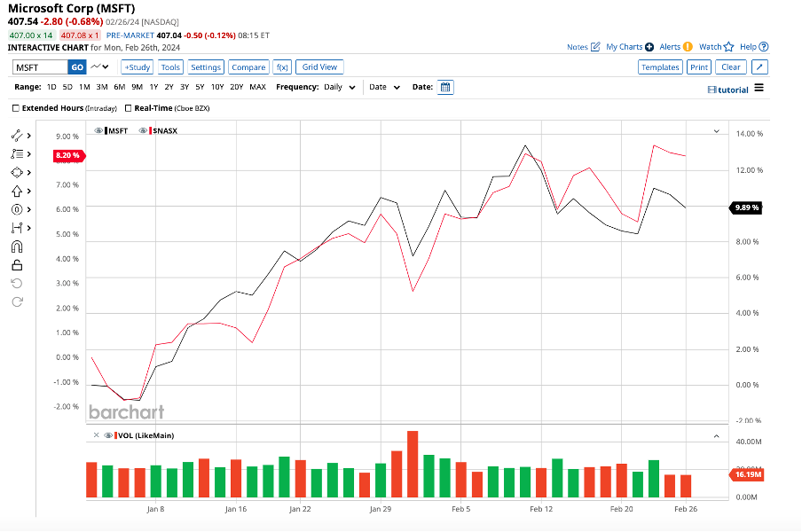Open the hamburger menu beside tutorial
Screen dimensions: 802x532
coord(759,89)
